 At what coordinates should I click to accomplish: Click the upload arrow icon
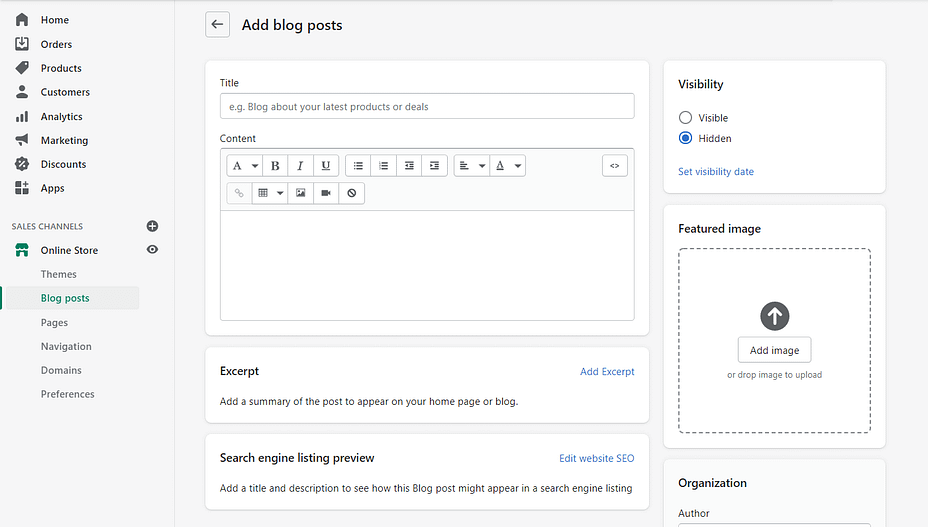tap(775, 316)
